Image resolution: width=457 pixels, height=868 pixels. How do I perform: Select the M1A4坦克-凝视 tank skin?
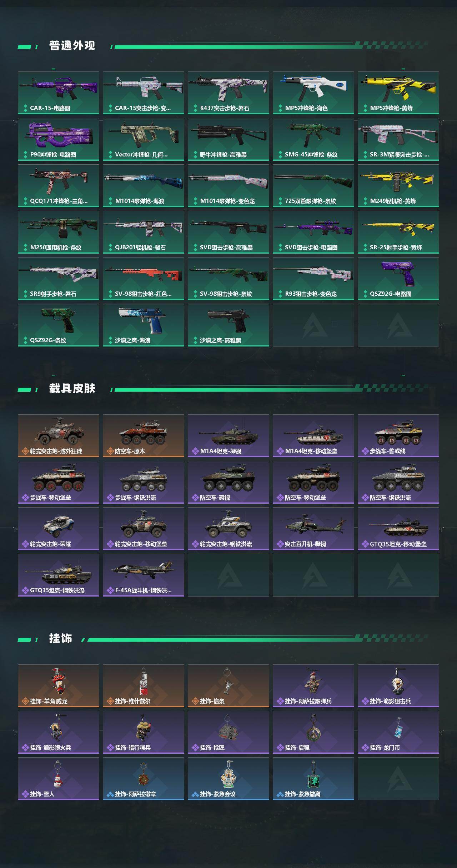click(x=228, y=436)
